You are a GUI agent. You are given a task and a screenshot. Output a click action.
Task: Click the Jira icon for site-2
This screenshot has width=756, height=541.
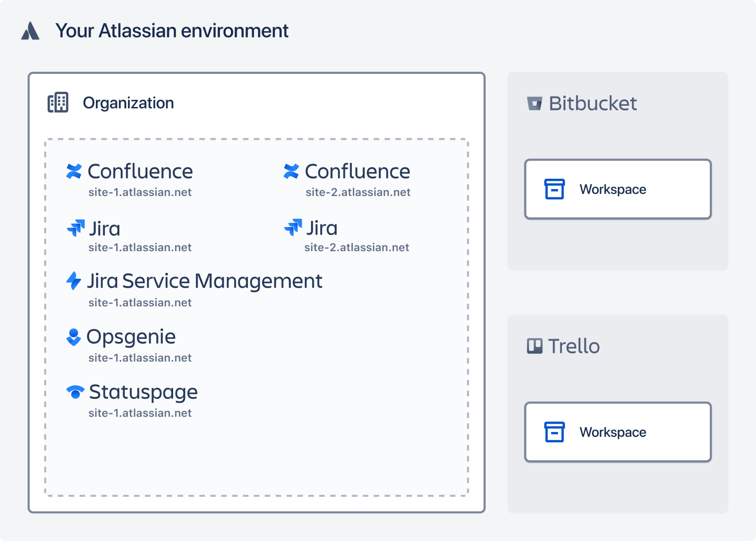click(293, 227)
